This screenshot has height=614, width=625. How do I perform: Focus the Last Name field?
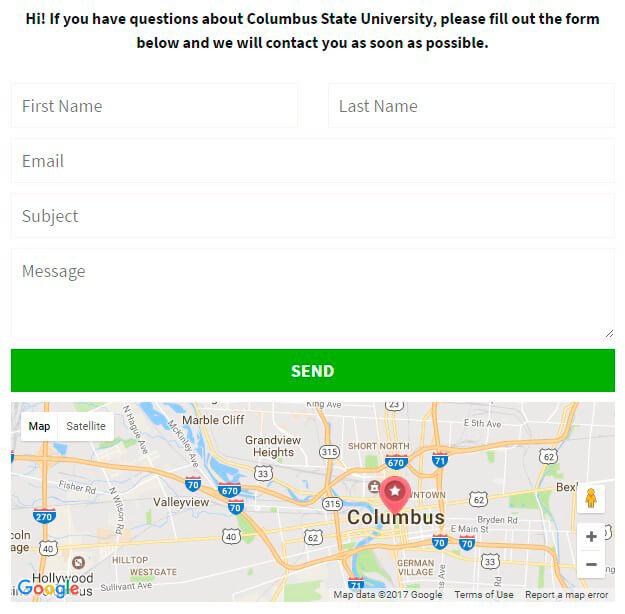pos(471,106)
